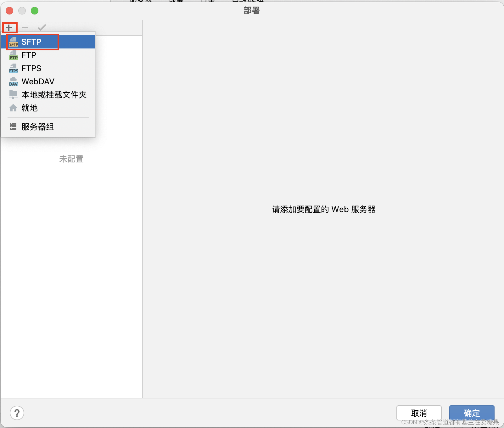Choose SFTP from the server type menu
This screenshot has width=504, height=428.
pos(48,42)
